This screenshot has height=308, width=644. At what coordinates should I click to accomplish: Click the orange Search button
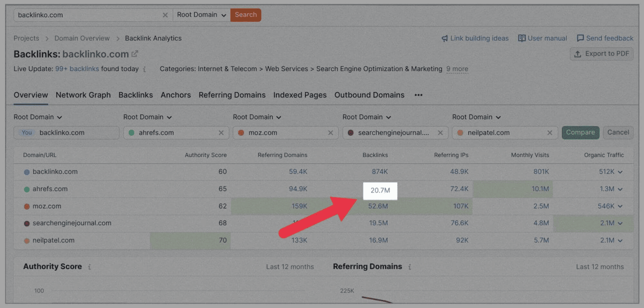(246, 15)
